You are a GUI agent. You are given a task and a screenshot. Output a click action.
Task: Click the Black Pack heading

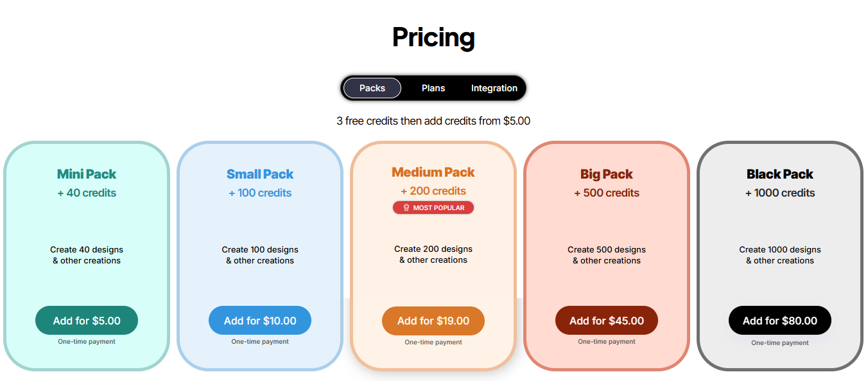coord(780,174)
